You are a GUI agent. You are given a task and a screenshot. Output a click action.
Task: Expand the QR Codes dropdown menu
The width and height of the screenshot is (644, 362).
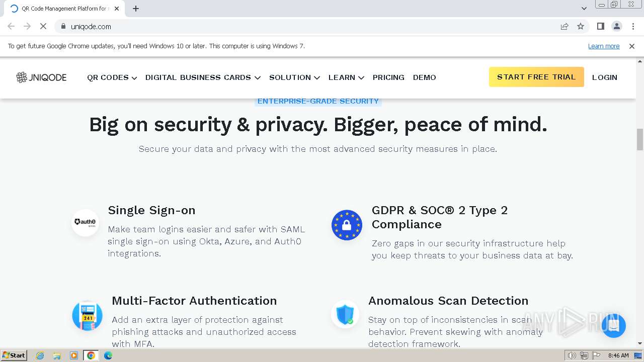pos(112,77)
